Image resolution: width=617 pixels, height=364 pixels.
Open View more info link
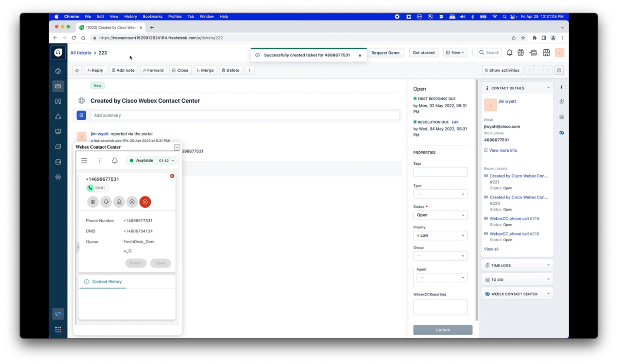503,150
